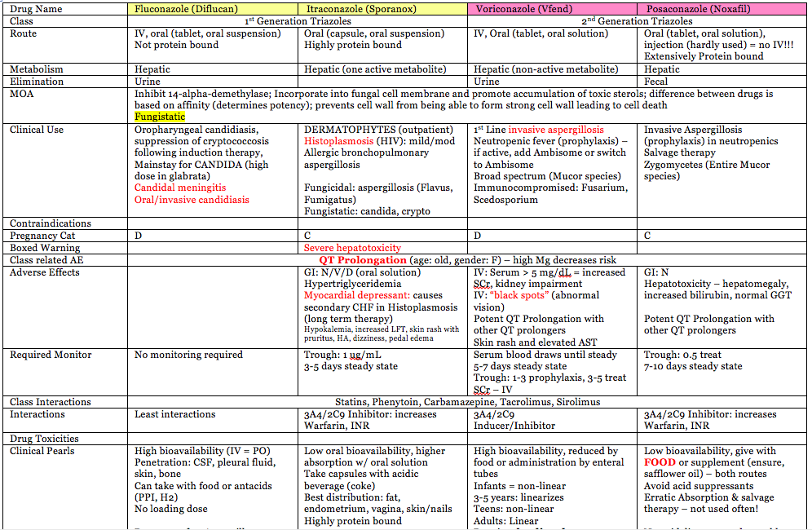This screenshot has height=530, width=812.
Task: Click the Class Interactions row label
Action: tap(51, 402)
